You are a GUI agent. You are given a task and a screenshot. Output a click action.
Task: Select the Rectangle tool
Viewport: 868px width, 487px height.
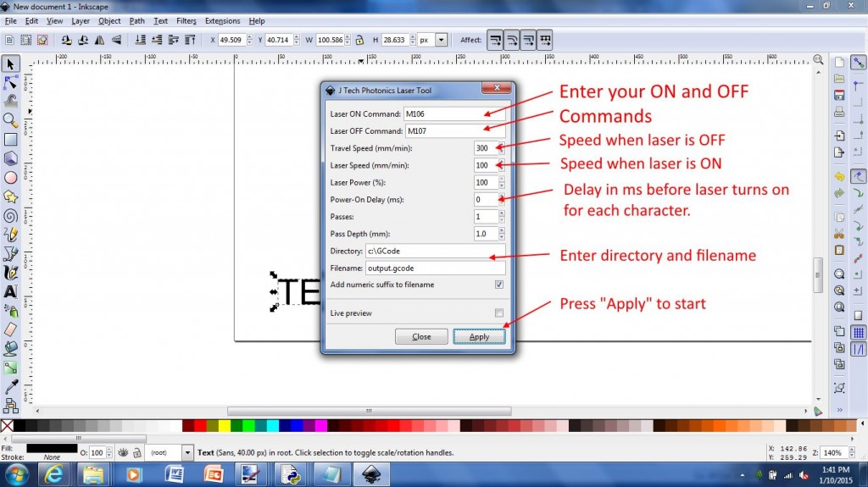coord(10,140)
